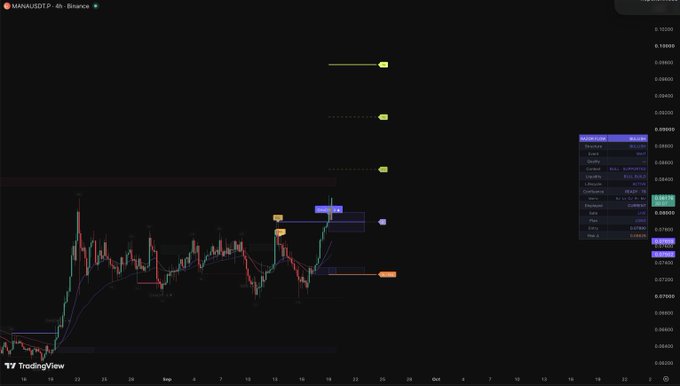Viewport: 680px width, 386px height.
Task: Click the Lifecycle row ACTIVE value
Action: pos(639,184)
